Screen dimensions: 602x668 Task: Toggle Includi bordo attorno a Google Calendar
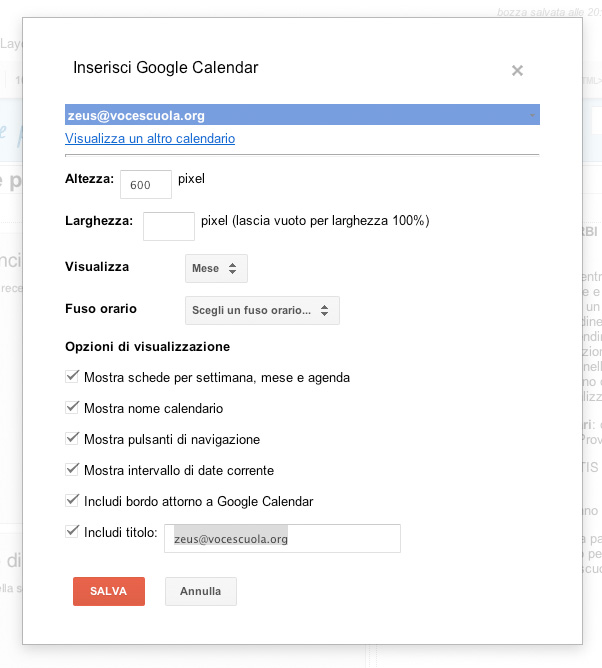[72, 501]
